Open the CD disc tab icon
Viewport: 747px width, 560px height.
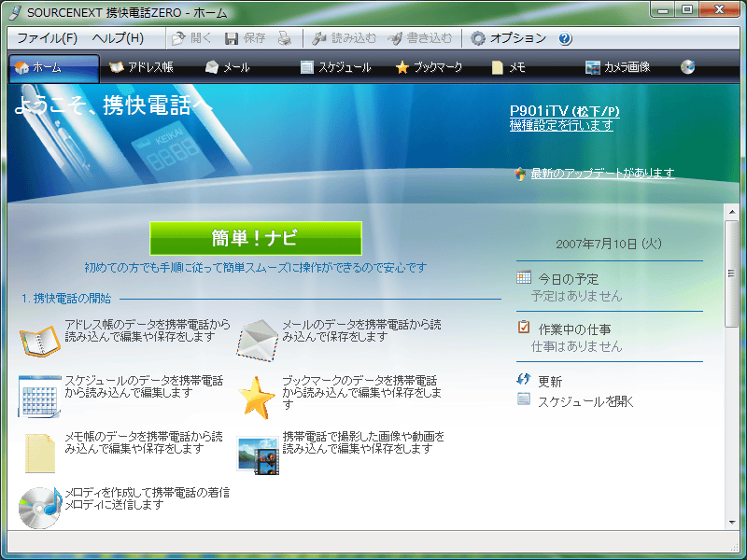pos(687,67)
